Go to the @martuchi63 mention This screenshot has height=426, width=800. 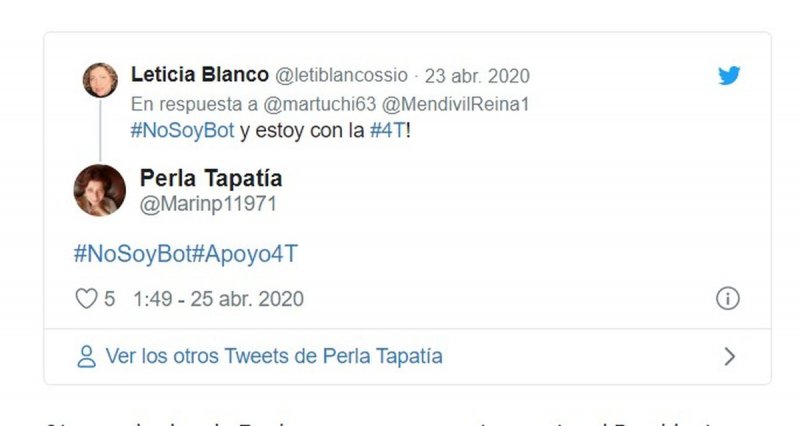[x=319, y=104]
